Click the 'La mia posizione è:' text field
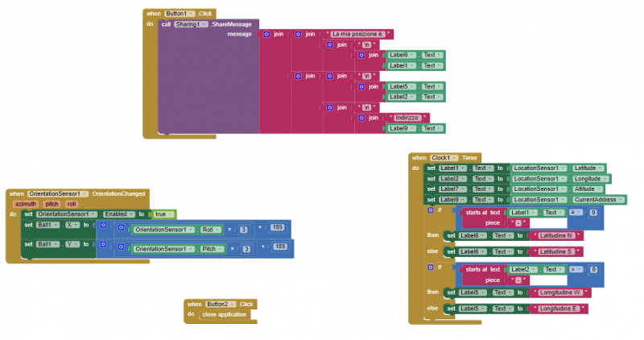Image resolution: width=644 pixels, height=340 pixels. click(x=361, y=34)
